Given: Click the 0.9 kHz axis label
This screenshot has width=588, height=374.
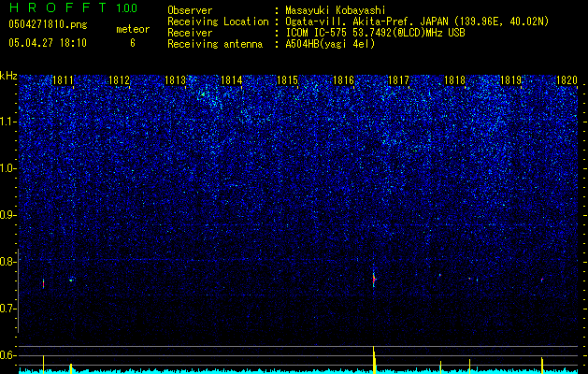Looking at the screenshot, I should coord(7,215).
